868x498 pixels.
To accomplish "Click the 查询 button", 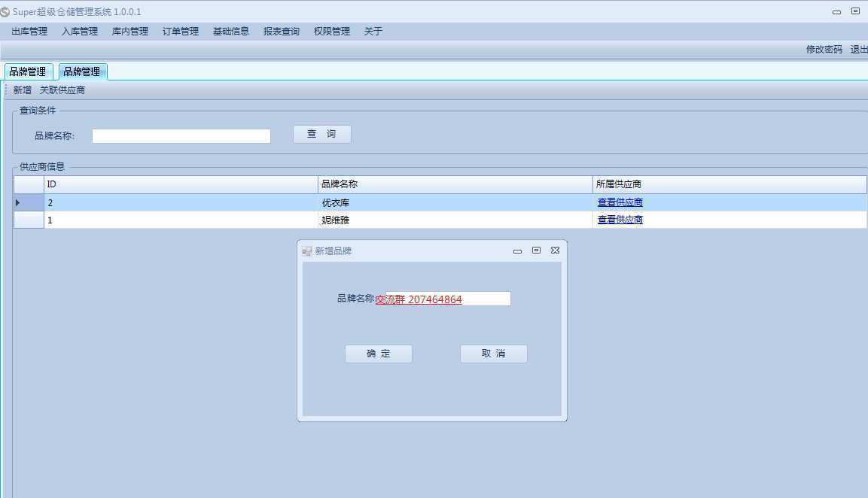I will pyautogui.click(x=321, y=134).
